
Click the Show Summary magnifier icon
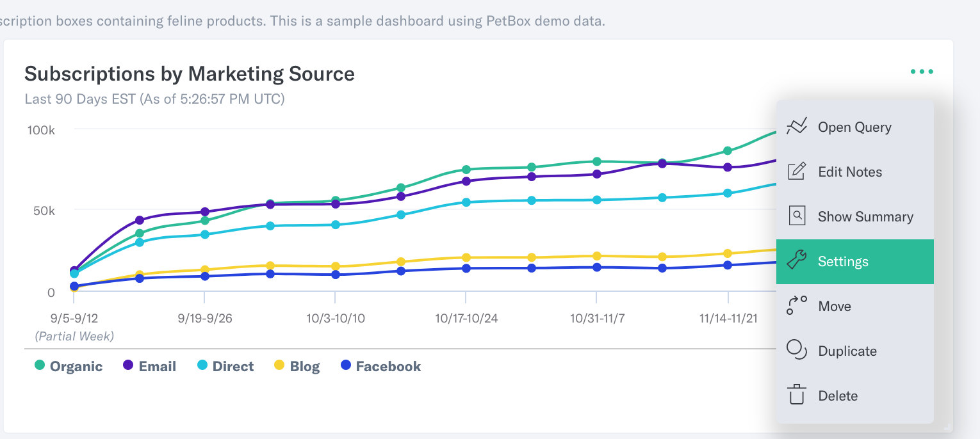click(796, 216)
